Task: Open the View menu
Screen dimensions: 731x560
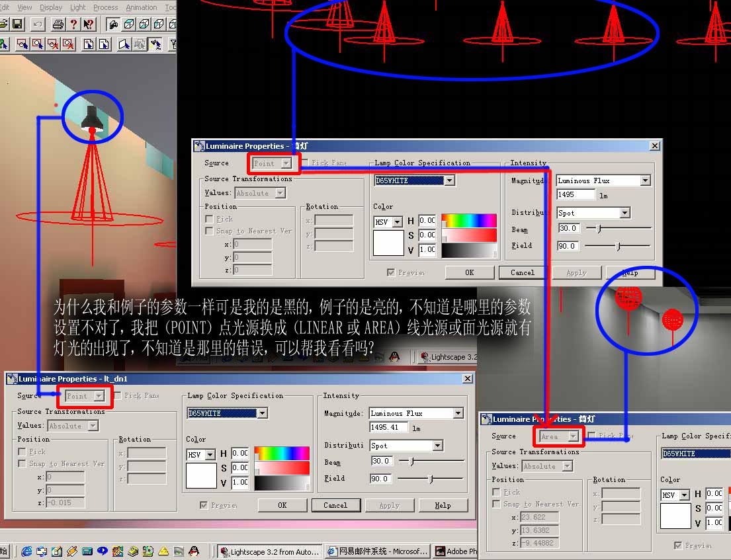Action: 24,7
